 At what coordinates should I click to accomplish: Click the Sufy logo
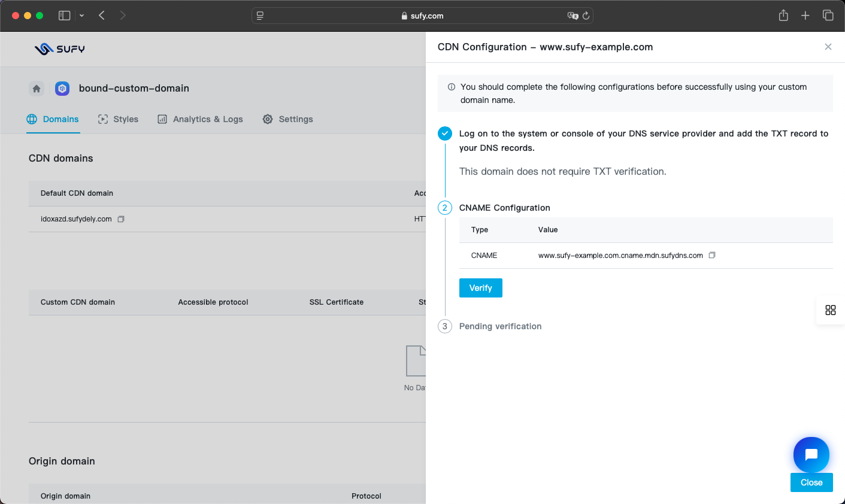coord(59,49)
